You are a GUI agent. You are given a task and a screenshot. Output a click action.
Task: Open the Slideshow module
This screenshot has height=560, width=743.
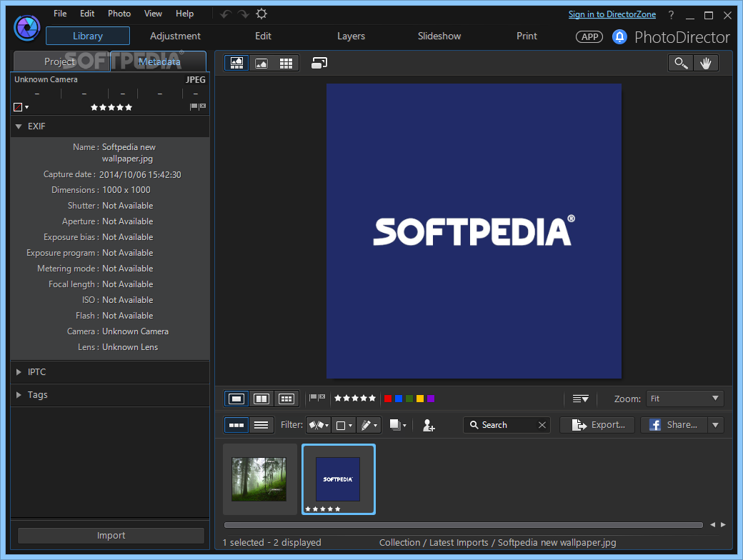tap(439, 36)
